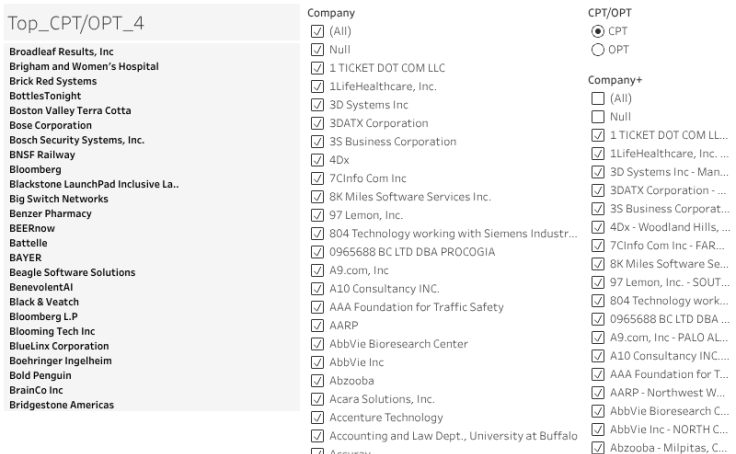
Task: Uncheck the (All) Company checkbox
Action: (317, 32)
